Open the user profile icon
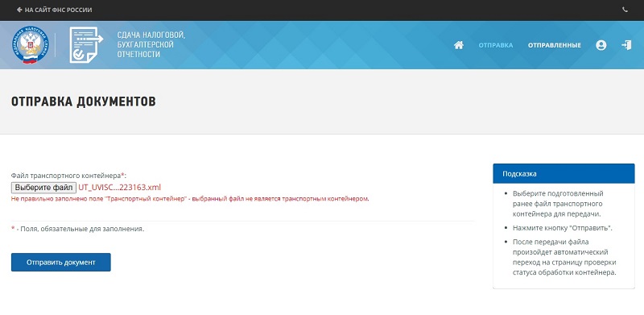This screenshot has height=315, width=644. 601,45
